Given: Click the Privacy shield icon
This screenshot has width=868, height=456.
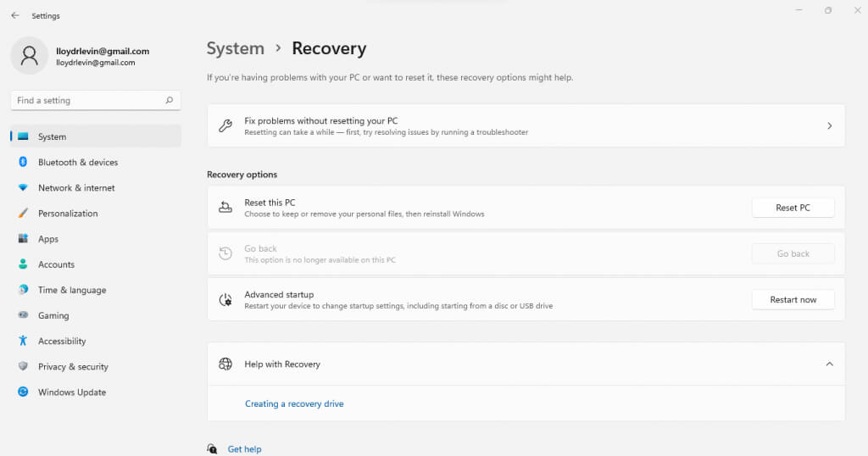Looking at the screenshot, I should tap(23, 366).
